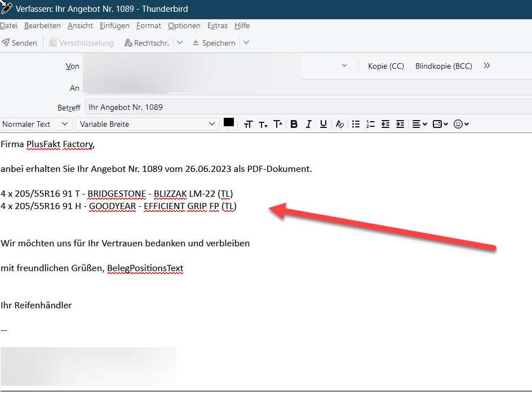The image size is (532, 394).
Task: Open the Extras menu
Action: pos(218,26)
